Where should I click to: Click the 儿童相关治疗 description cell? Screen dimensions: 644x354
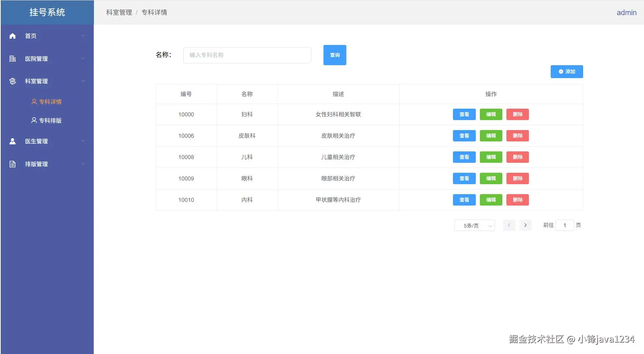pyautogui.click(x=338, y=157)
